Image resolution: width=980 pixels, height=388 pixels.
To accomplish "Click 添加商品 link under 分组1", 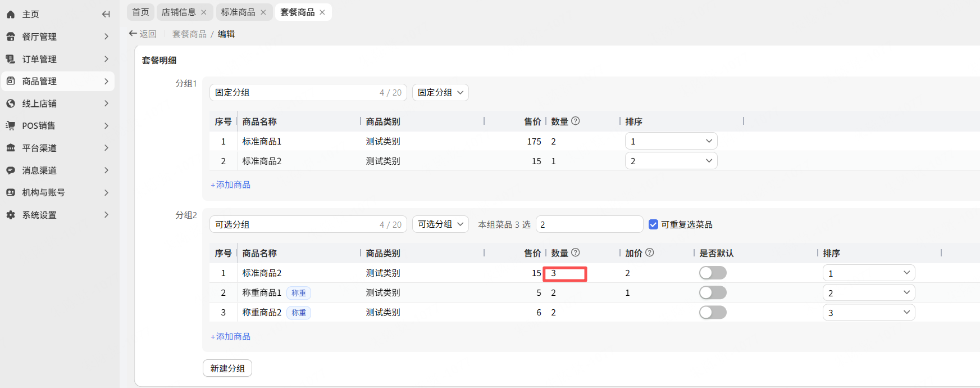I will 231,184.
